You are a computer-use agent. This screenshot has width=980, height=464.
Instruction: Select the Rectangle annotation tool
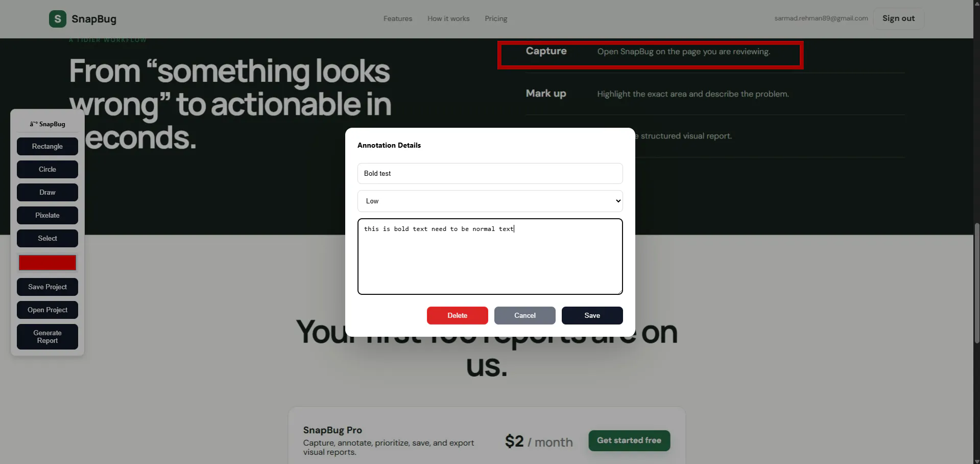[x=47, y=146]
